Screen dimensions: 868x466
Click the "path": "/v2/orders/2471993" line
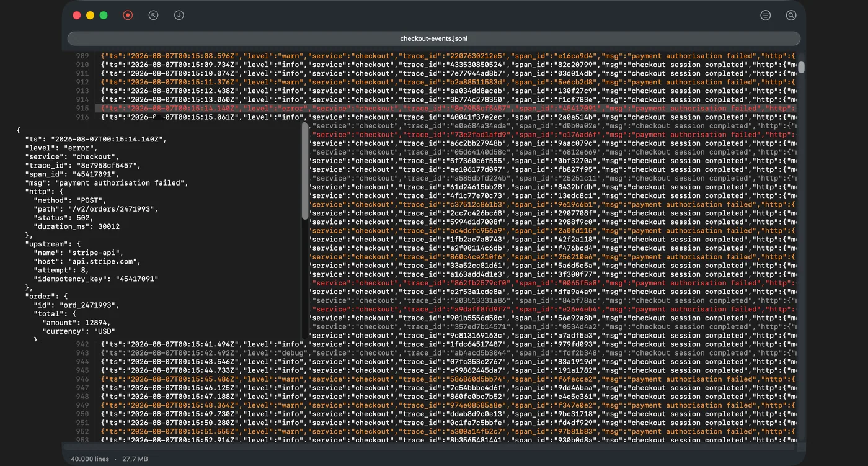pos(95,209)
